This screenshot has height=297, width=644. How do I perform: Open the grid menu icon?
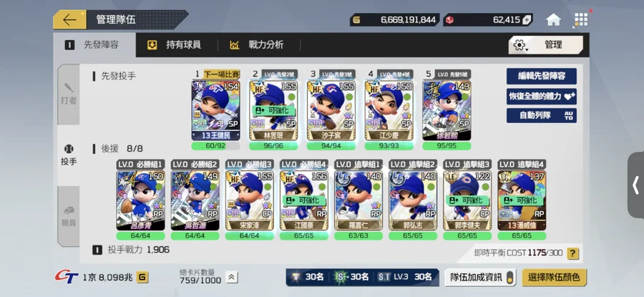click(581, 19)
